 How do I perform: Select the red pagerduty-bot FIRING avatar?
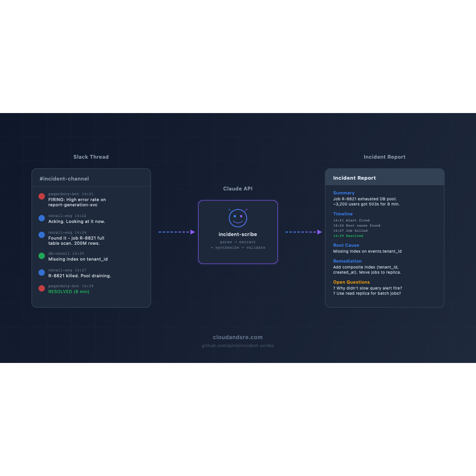point(42,196)
